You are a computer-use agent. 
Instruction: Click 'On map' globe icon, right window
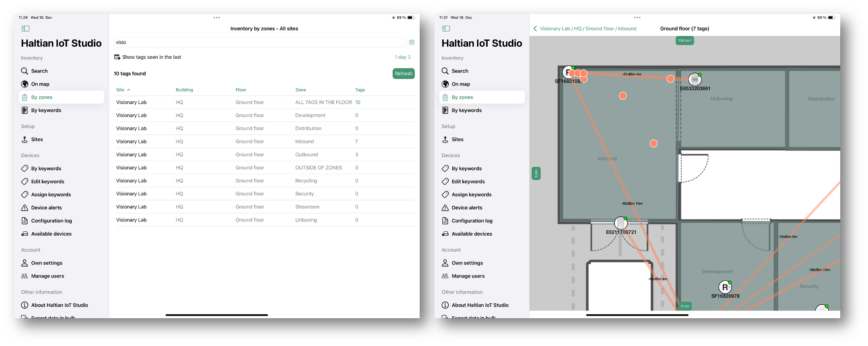click(x=445, y=84)
